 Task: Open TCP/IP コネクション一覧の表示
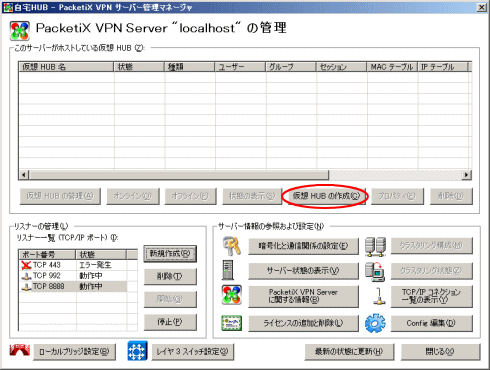click(x=432, y=296)
